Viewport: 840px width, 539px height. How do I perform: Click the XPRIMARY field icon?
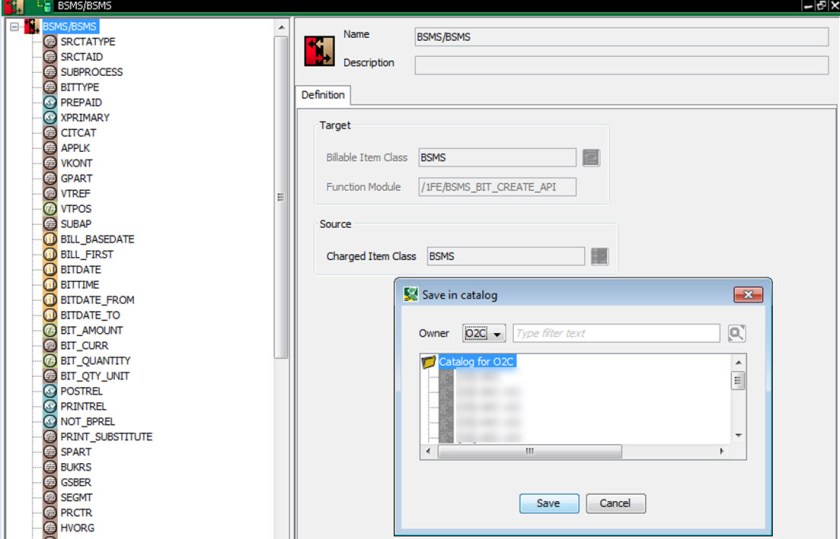(50, 117)
